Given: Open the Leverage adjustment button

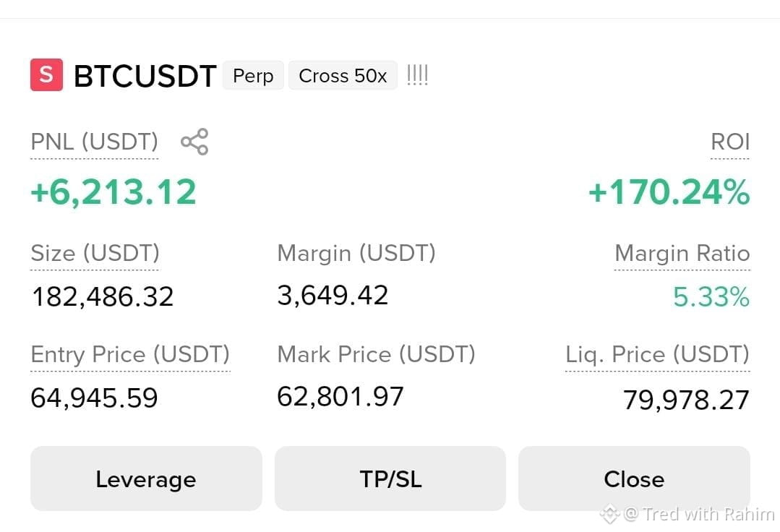Looking at the screenshot, I should [x=146, y=479].
